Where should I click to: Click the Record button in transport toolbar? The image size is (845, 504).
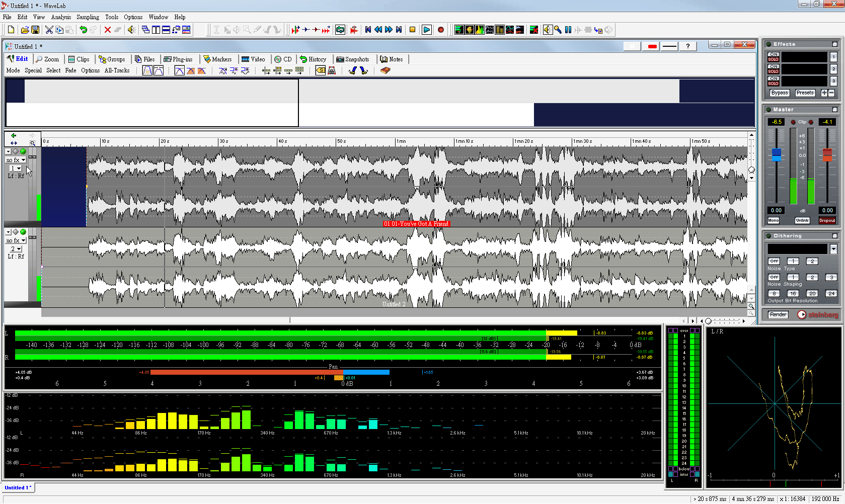441,30
